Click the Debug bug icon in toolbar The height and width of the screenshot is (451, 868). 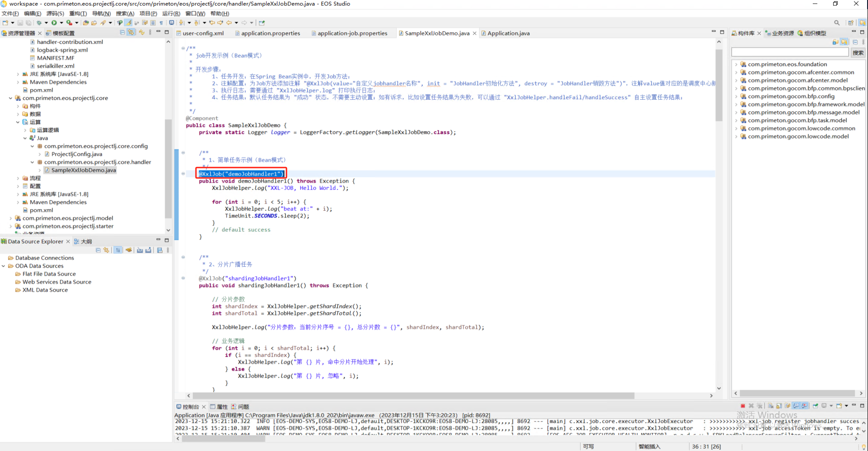[39, 23]
